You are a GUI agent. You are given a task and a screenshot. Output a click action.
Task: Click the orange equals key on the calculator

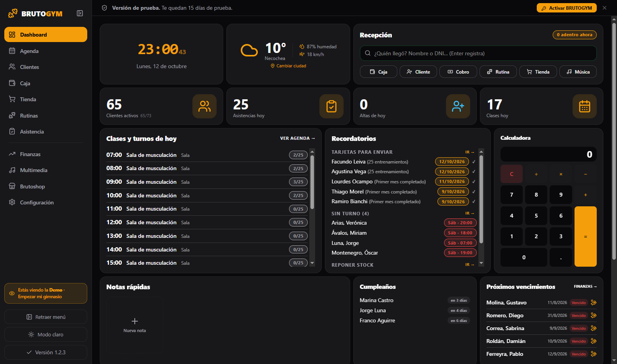pos(585,236)
